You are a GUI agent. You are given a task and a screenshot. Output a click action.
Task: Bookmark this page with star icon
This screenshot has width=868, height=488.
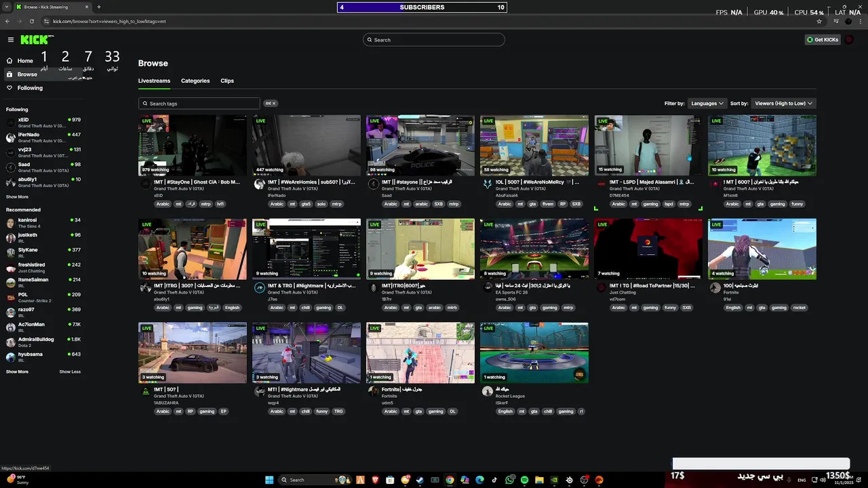pos(819,21)
